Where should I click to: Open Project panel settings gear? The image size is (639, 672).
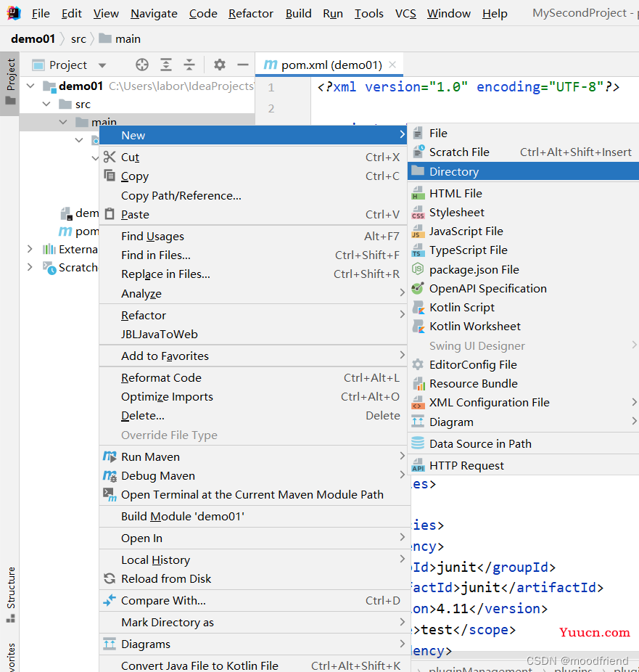pyautogui.click(x=219, y=65)
